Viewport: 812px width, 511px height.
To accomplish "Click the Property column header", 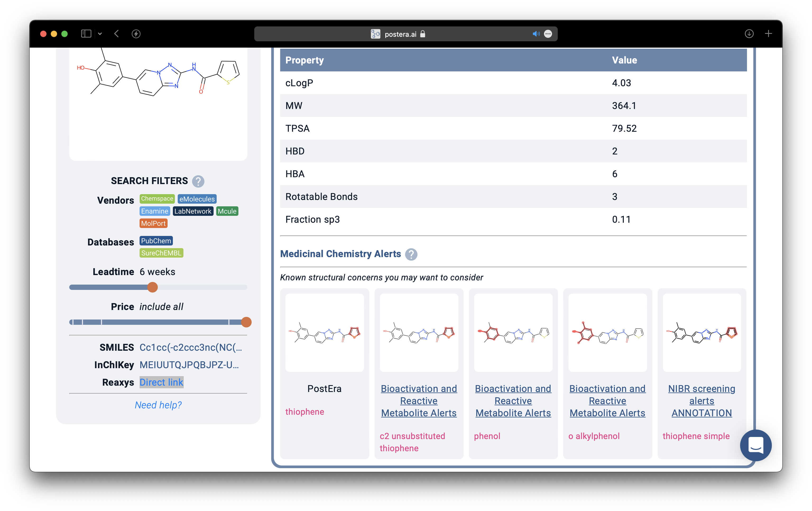I will pyautogui.click(x=304, y=60).
